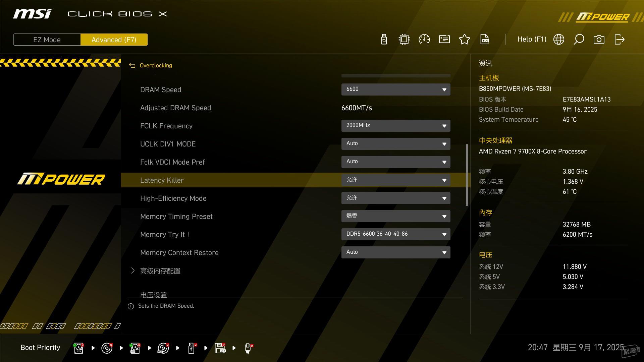This screenshot has height=362, width=644.
Task: Open the Memory Context Restore dropdown
Action: [x=396, y=252]
